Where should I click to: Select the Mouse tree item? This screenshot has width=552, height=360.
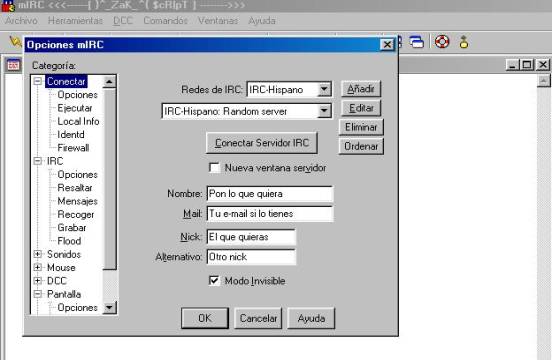point(61,267)
